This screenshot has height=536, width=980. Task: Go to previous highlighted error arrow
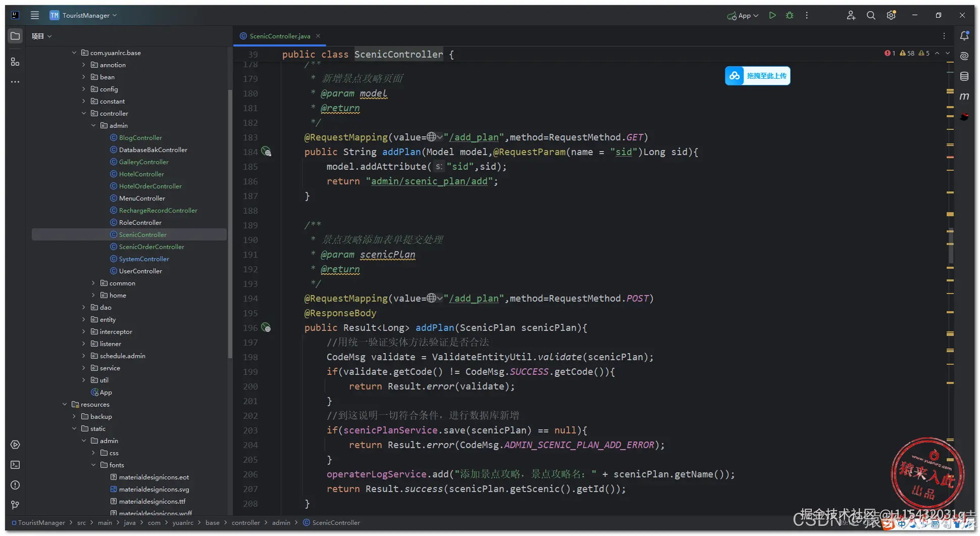tap(937, 53)
